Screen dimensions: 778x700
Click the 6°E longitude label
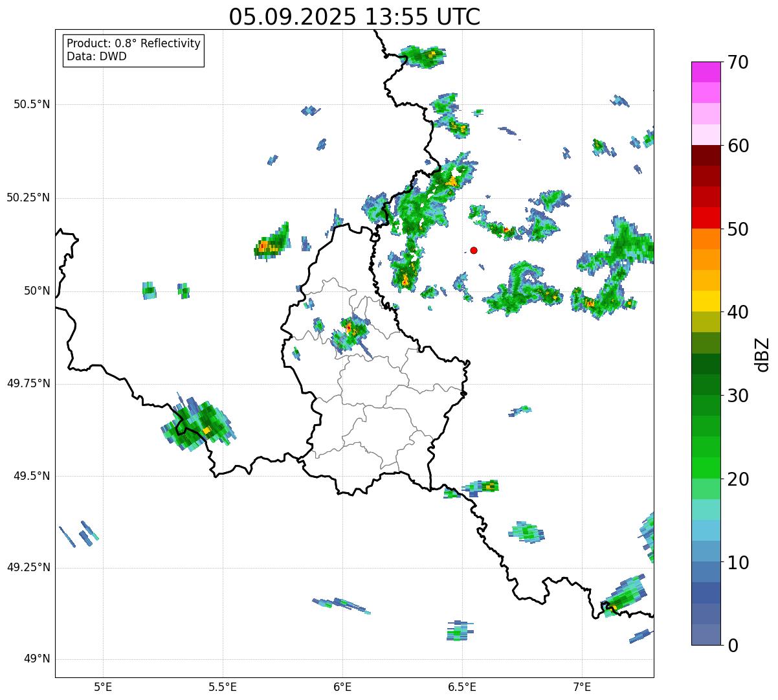pos(342,688)
